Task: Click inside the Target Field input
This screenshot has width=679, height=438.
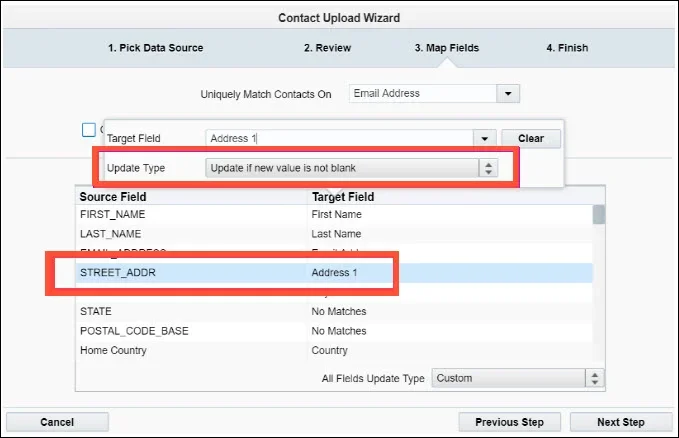Action: point(338,139)
